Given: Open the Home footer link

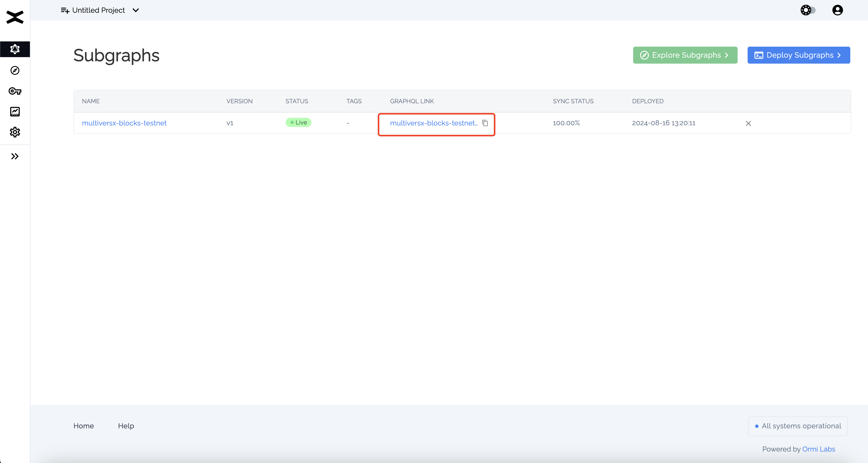Looking at the screenshot, I should pyautogui.click(x=84, y=426).
